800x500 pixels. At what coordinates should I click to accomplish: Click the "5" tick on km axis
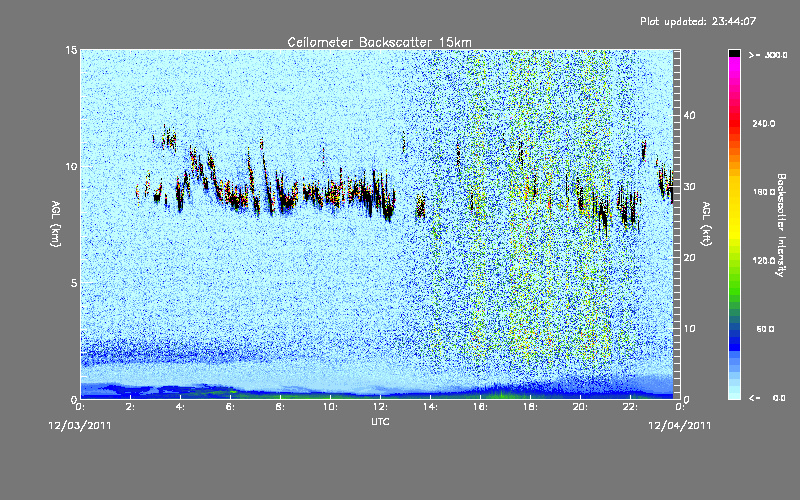coord(74,283)
